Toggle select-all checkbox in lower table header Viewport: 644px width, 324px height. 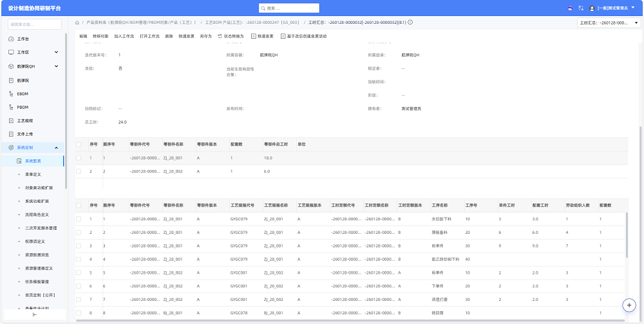pyautogui.click(x=79, y=205)
